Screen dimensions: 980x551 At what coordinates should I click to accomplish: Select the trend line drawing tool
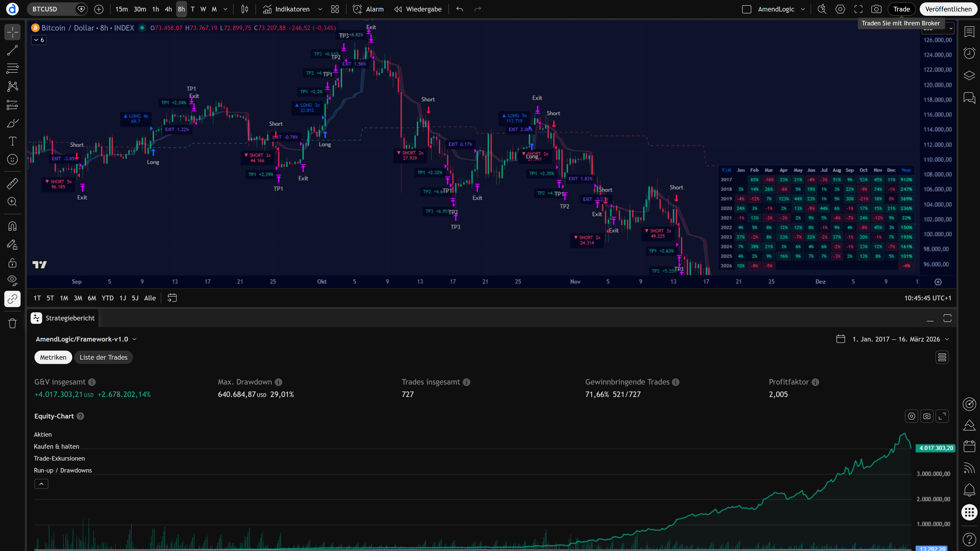12,50
